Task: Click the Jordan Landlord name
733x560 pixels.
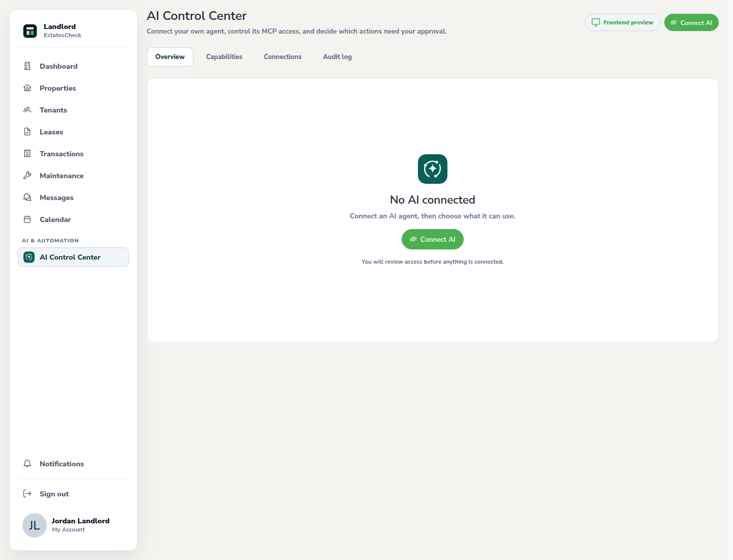Action: click(x=80, y=521)
